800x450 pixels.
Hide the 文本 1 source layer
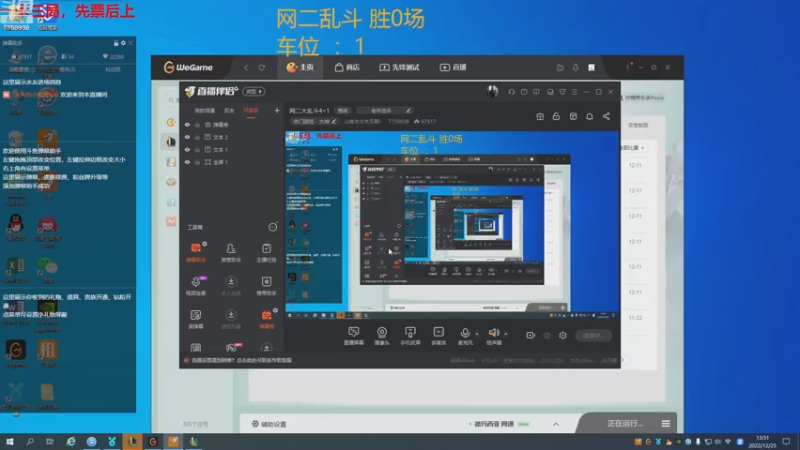point(187,149)
